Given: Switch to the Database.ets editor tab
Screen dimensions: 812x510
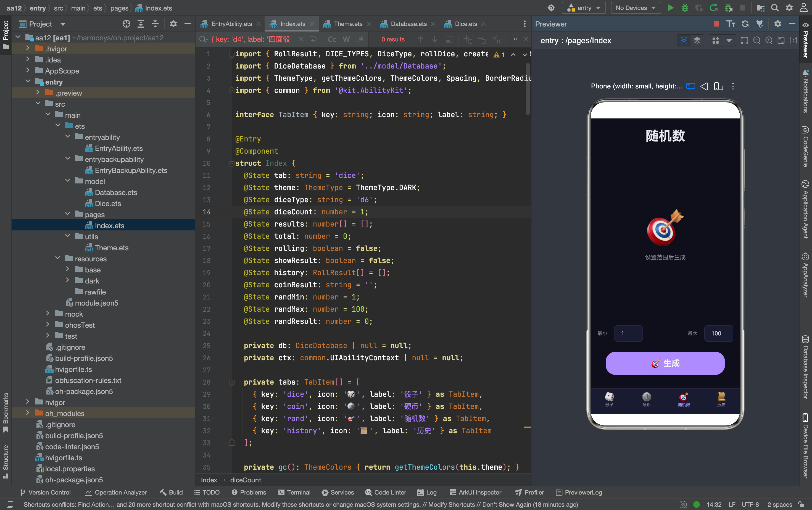Looking at the screenshot, I should [408, 24].
